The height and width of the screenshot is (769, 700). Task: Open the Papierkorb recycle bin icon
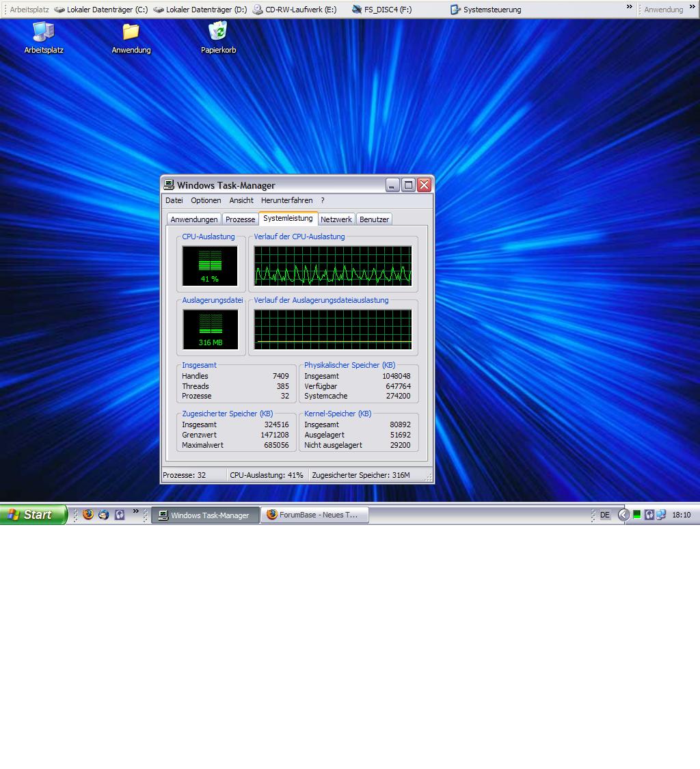tap(218, 38)
